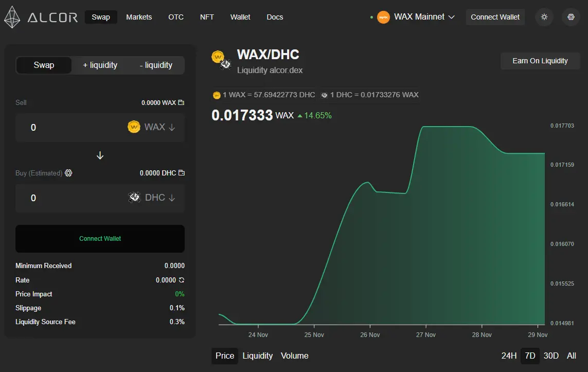Click the green Connect Wallet swap button

pos(100,239)
